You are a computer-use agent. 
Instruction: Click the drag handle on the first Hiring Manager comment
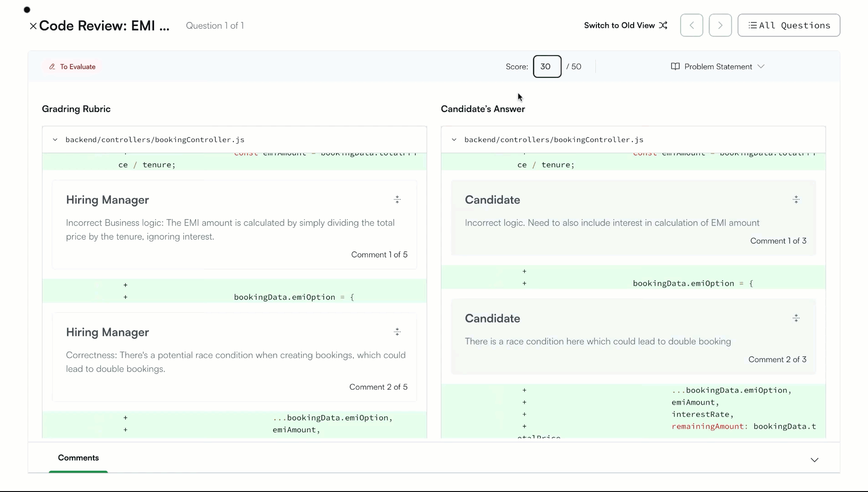coord(397,200)
